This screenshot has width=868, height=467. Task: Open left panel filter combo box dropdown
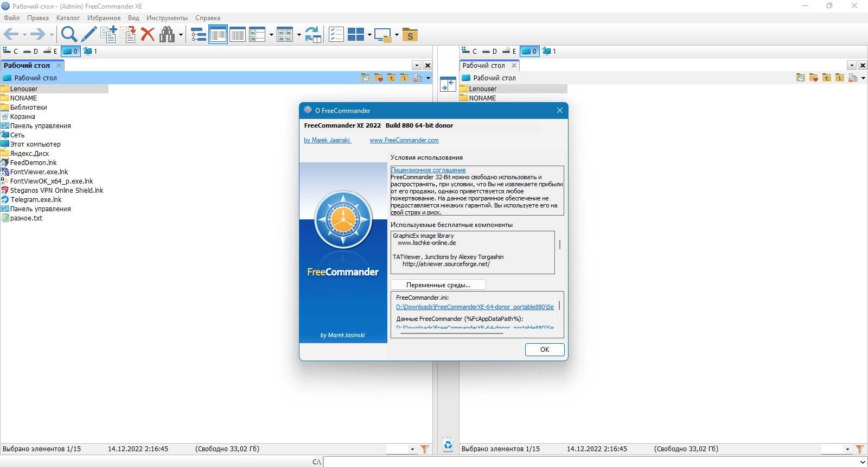pos(412,449)
